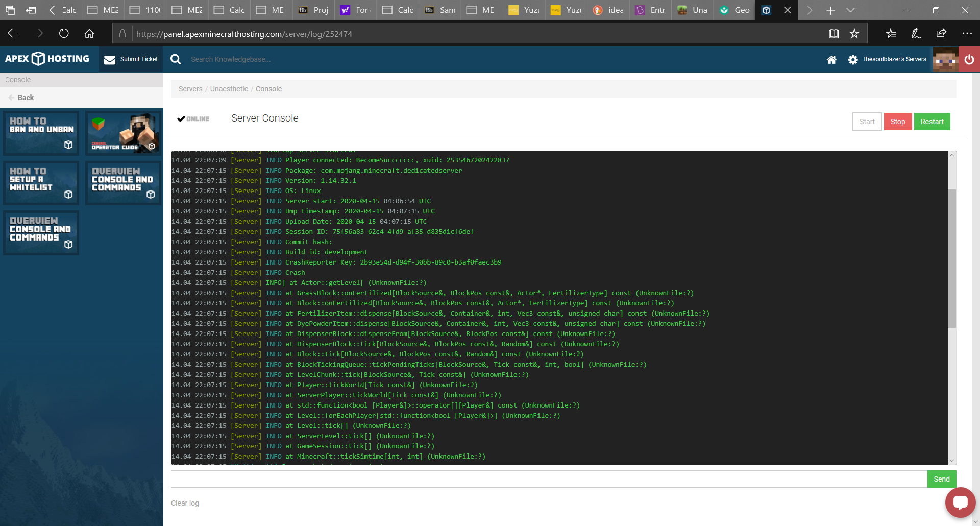The height and width of the screenshot is (526, 980).
Task: Open browser settings and more menu
Action: tap(967, 34)
